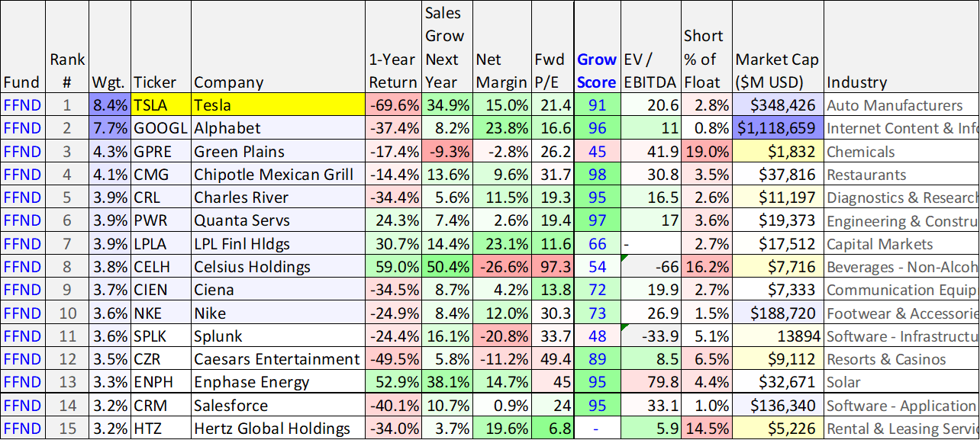The height and width of the screenshot is (440, 980).
Task: Click the Resorts & Casinos industry cell
Action: point(901,359)
